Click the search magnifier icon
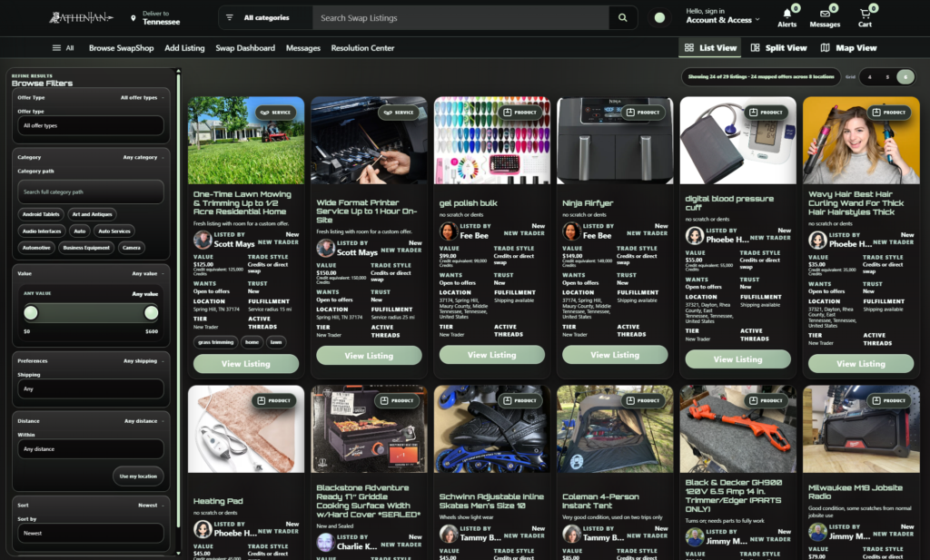Image resolution: width=930 pixels, height=560 pixels. point(623,18)
